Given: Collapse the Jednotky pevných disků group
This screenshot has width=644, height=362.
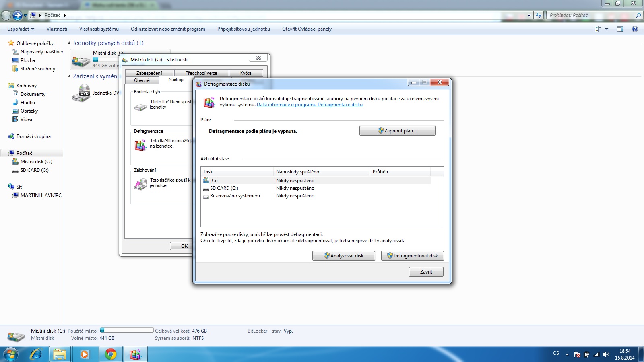Looking at the screenshot, I should pyautogui.click(x=69, y=43).
